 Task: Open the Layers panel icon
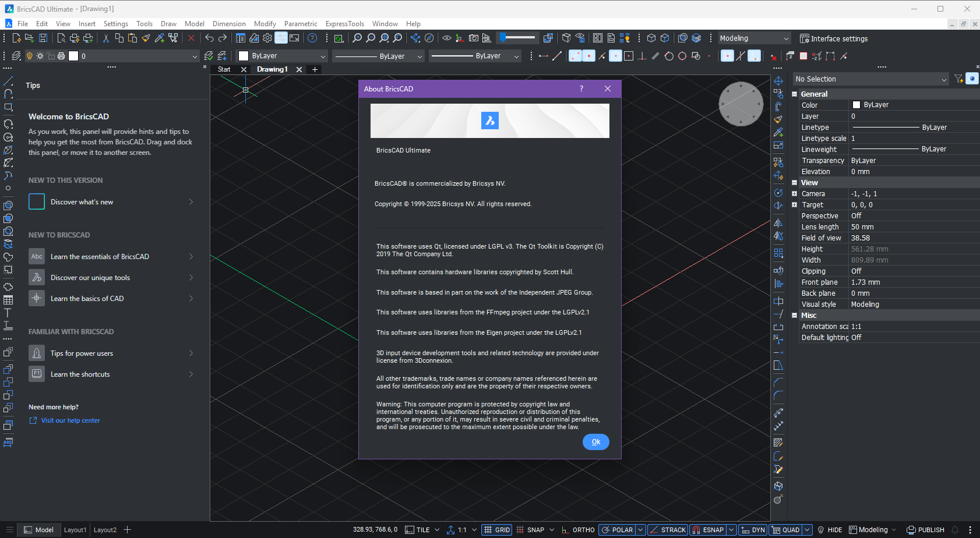pyautogui.click(x=16, y=56)
